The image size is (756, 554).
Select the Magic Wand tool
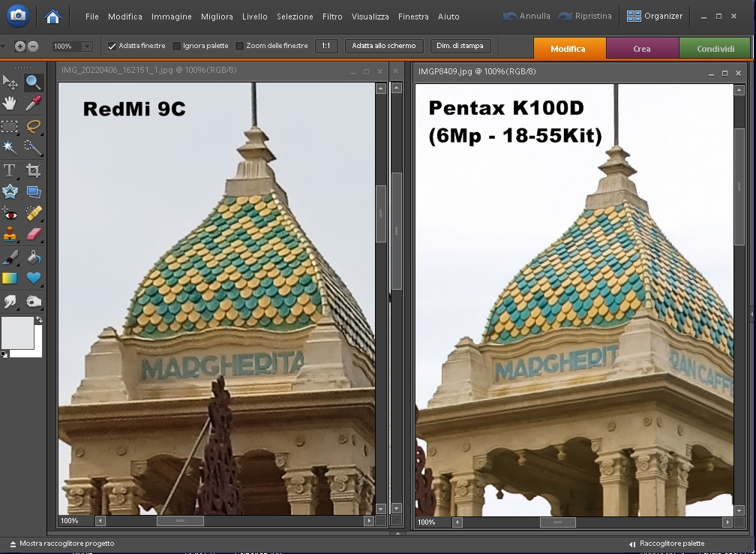click(10, 147)
